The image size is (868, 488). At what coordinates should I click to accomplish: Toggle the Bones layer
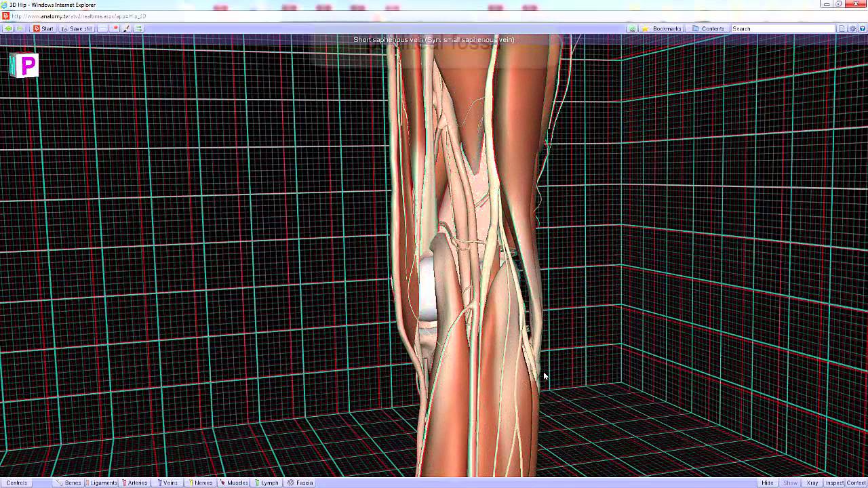click(69, 483)
